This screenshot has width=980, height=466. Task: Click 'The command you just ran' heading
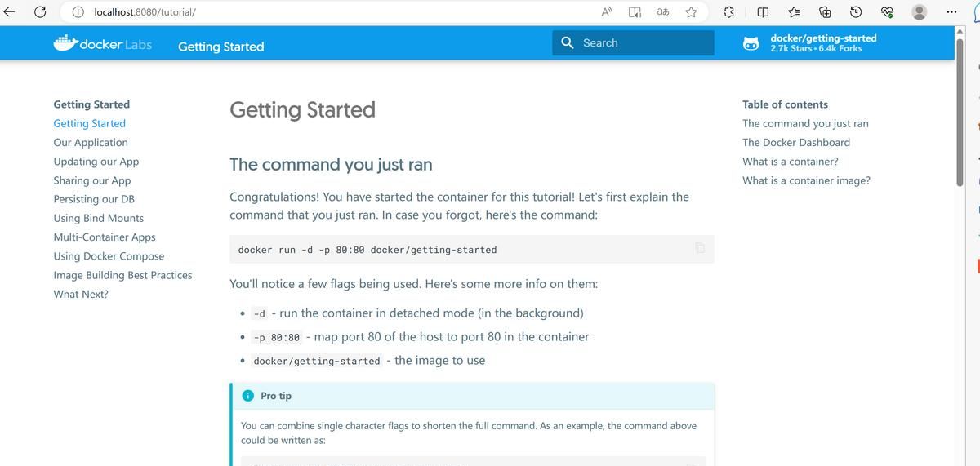click(331, 165)
